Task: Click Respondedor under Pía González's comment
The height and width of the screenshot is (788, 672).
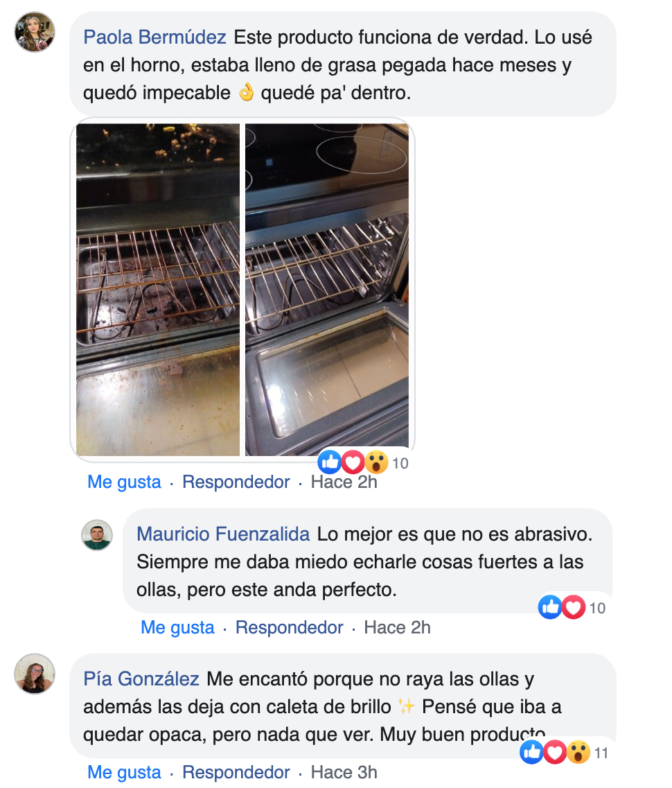Action: click(x=236, y=773)
